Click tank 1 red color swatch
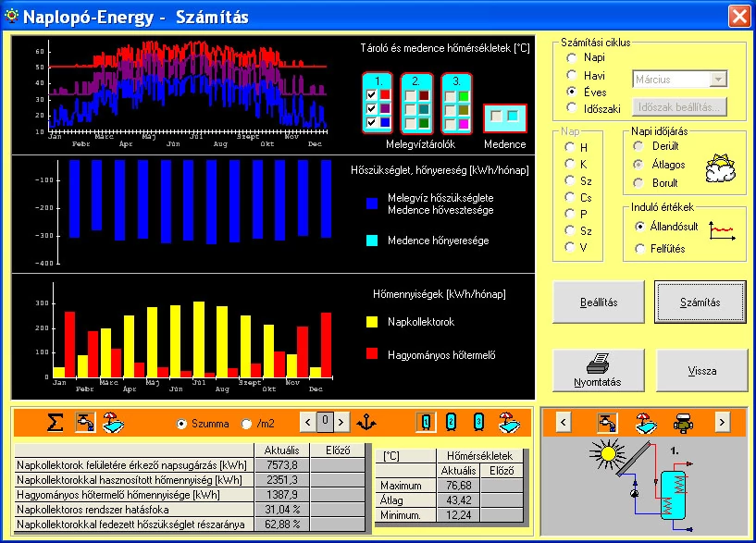Viewport: 756px width, 543px height. 385,94
